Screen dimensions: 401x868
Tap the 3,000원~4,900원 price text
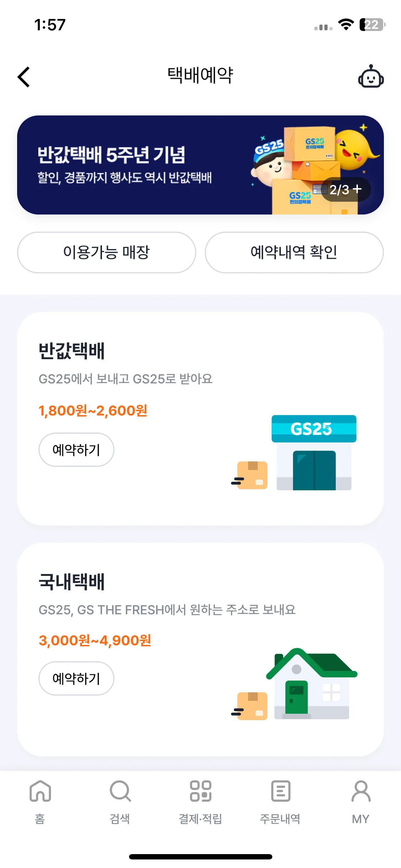coord(95,640)
